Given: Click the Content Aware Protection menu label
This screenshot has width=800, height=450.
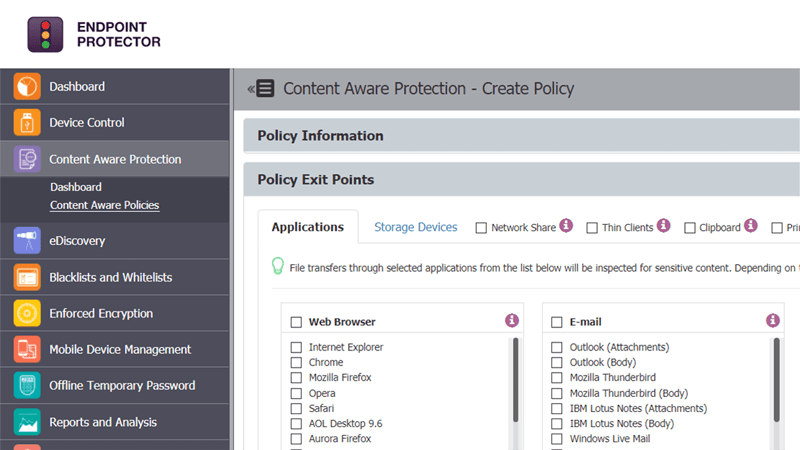Looking at the screenshot, I should tap(115, 159).
